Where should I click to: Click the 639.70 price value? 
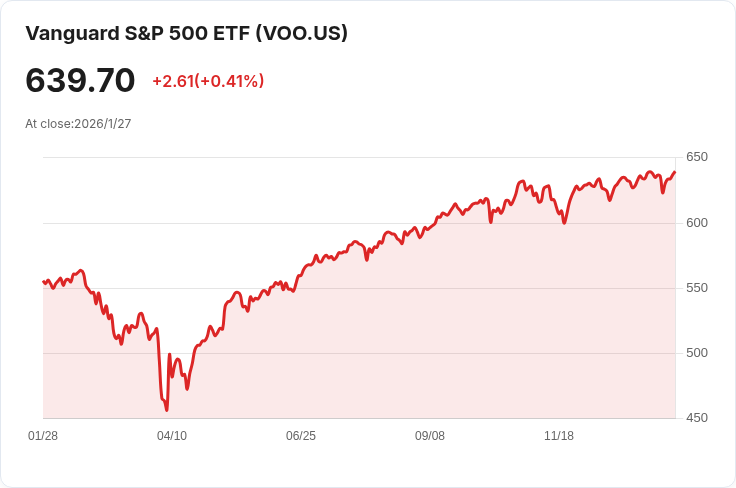(80, 80)
